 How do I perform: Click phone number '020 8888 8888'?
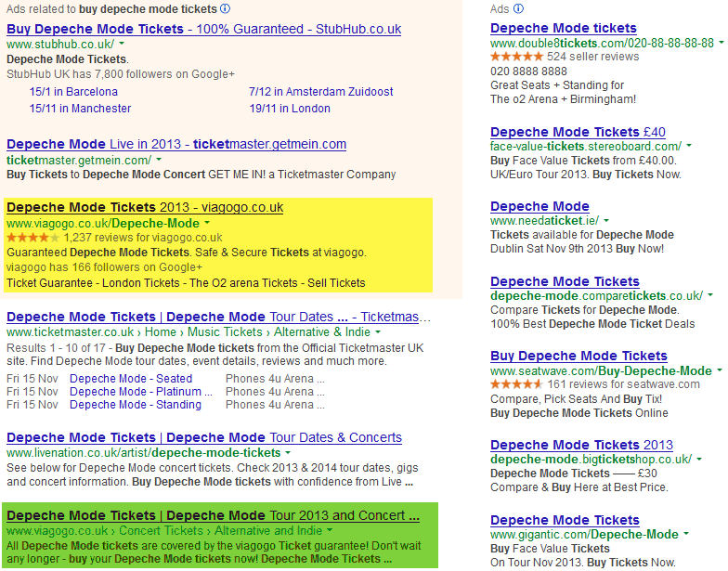528,71
